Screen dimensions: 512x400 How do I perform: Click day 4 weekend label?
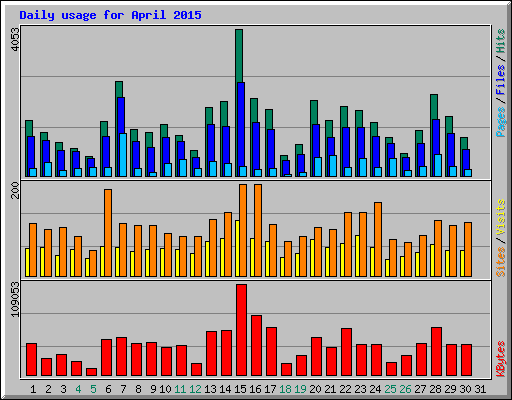[78, 389]
